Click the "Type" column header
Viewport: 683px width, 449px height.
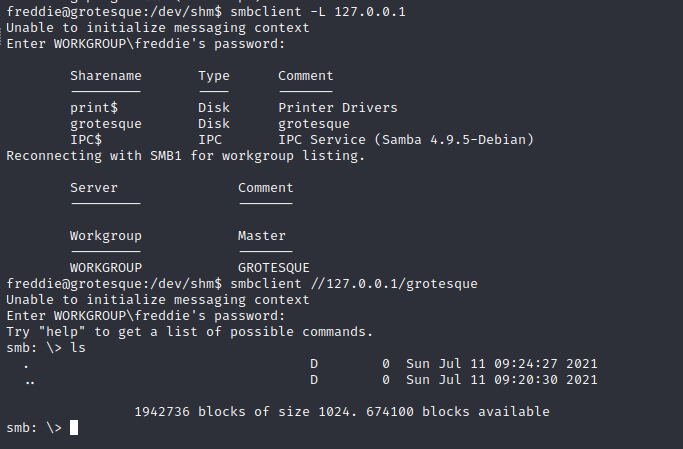214,76
